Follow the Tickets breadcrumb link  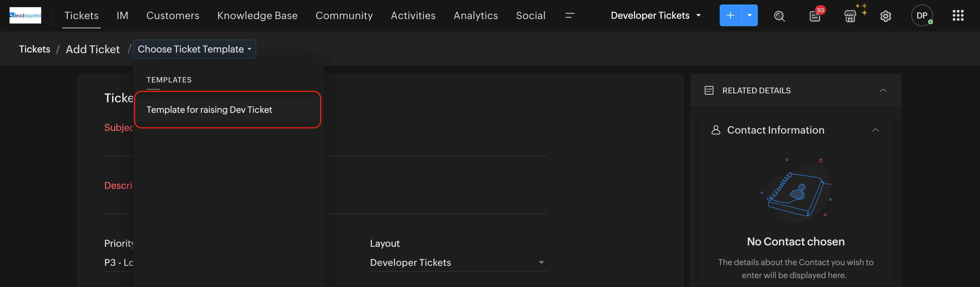(x=35, y=49)
